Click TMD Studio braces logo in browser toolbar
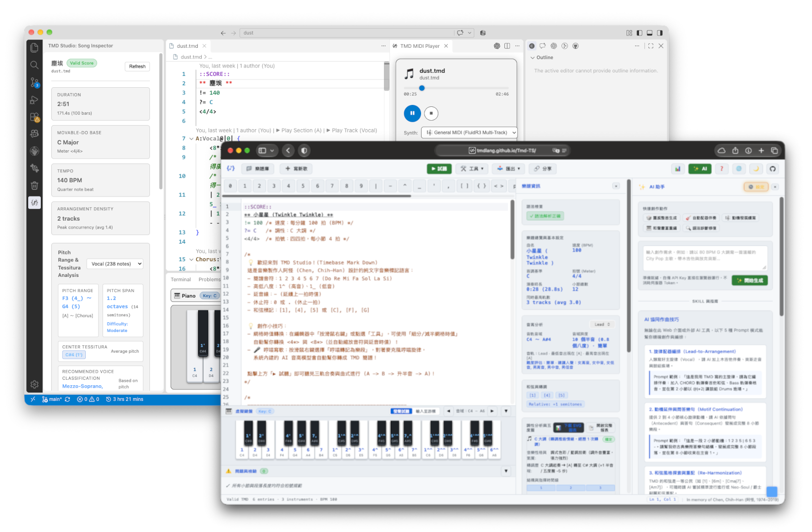 (x=231, y=168)
